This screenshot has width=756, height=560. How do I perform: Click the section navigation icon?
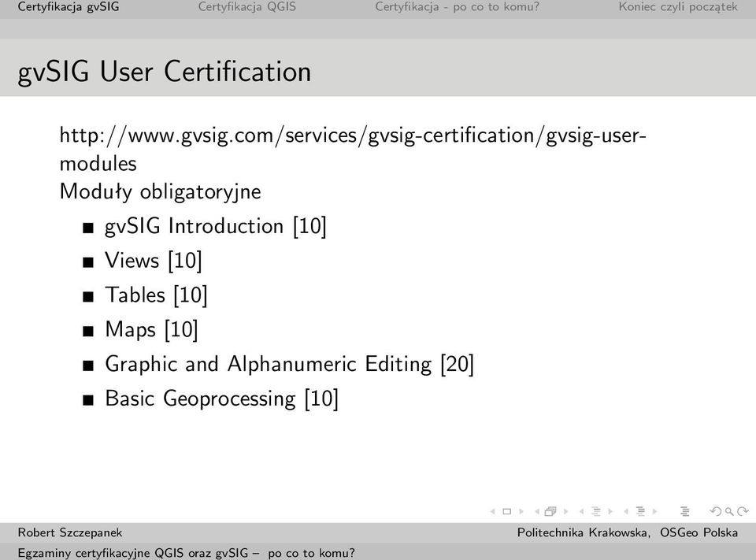[x=640, y=511]
